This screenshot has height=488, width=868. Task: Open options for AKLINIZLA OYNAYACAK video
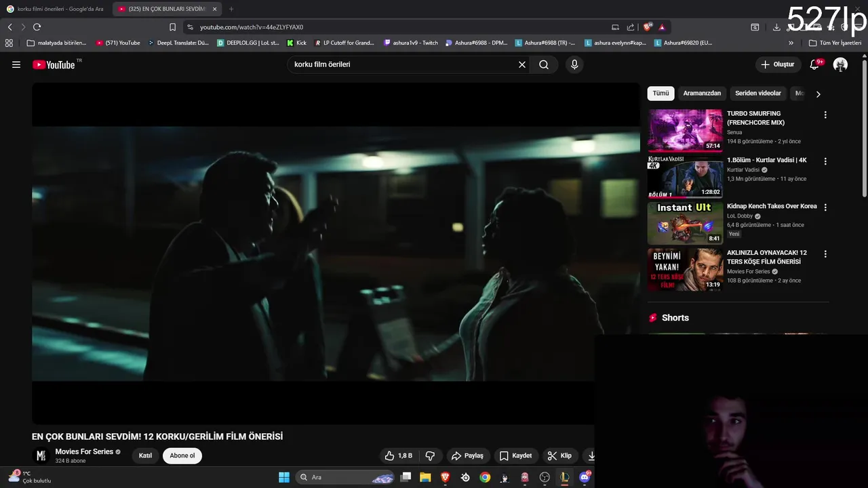(825, 254)
